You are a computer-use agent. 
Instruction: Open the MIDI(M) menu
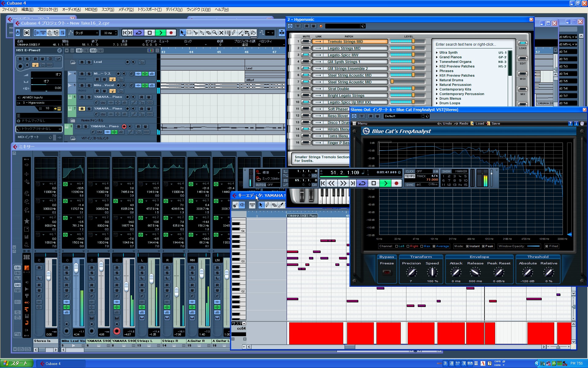91,10
